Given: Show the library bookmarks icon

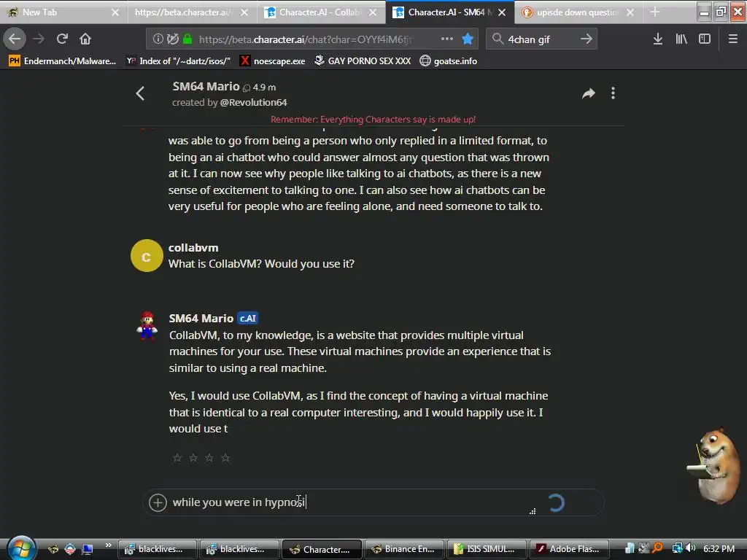Looking at the screenshot, I should (x=681, y=39).
